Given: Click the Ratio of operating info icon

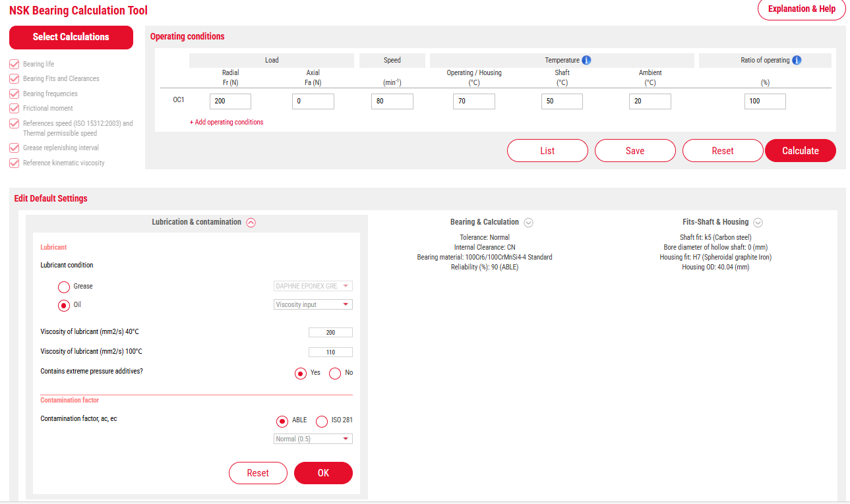Looking at the screenshot, I should pyautogui.click(x=797, y=60).
